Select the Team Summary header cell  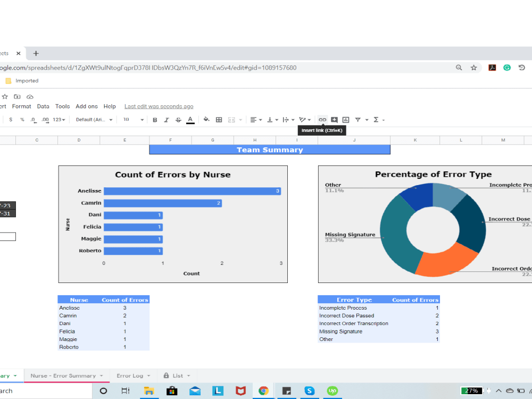point(270,149)
